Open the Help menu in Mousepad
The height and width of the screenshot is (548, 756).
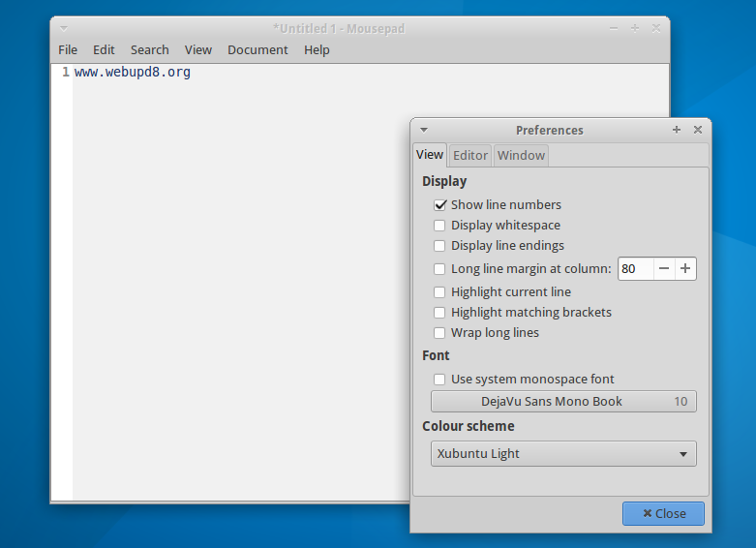click(x=317, y=49)
